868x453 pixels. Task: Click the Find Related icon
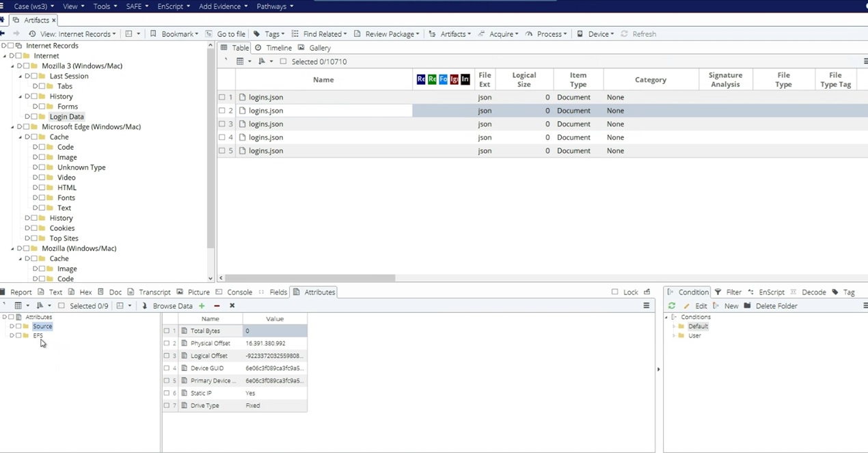(295, 34)
